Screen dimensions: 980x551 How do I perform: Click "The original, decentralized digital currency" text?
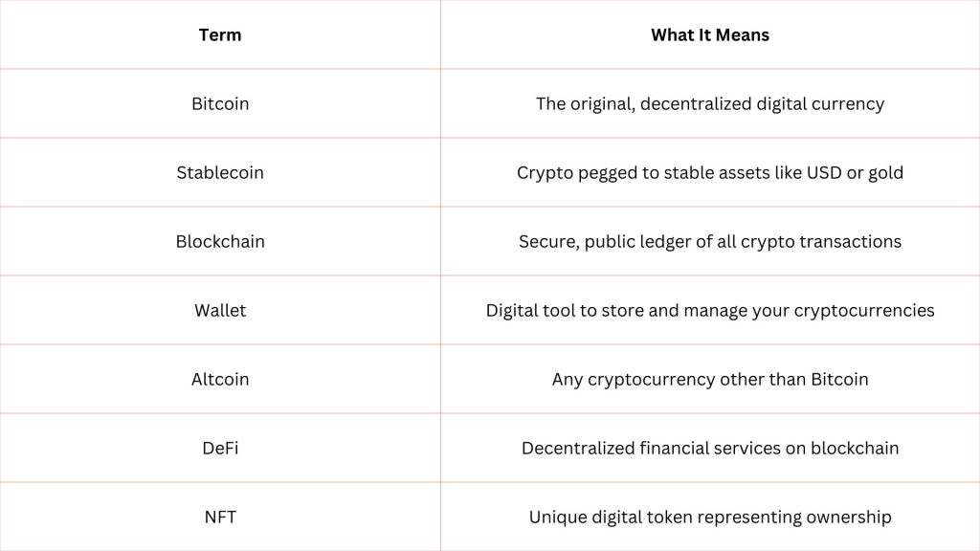pyautogui.click(x=710, y=103)
